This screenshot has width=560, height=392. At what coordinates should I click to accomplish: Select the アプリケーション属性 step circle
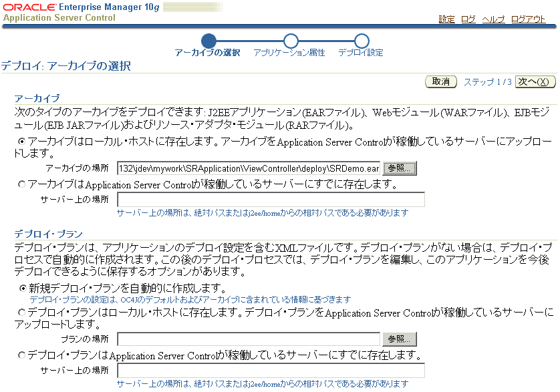[291, 41]
